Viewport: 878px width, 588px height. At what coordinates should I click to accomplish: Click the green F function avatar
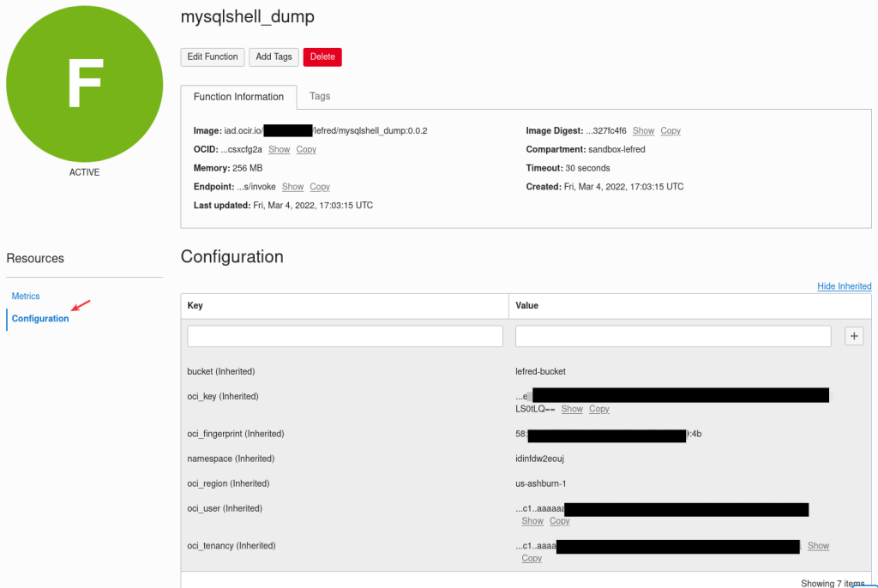[85, 84]
